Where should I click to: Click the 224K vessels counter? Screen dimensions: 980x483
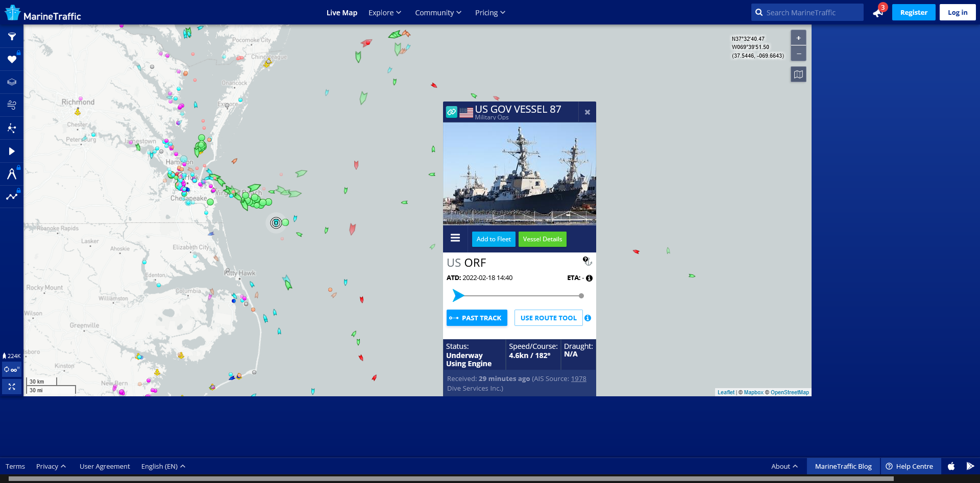12,356
